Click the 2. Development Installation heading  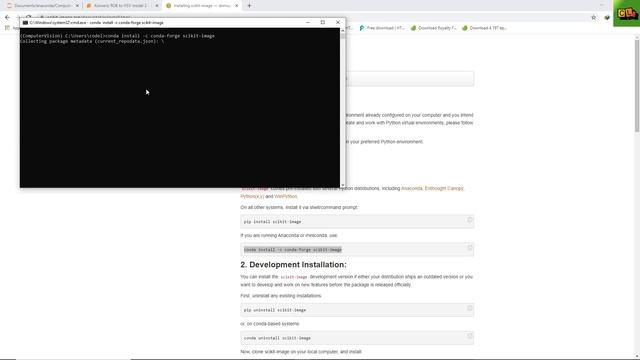point(293,264)
